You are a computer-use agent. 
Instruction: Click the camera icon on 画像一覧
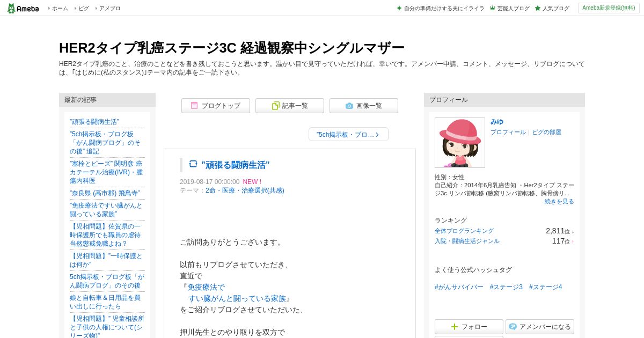pyautogui.click(x=349, y=106)
